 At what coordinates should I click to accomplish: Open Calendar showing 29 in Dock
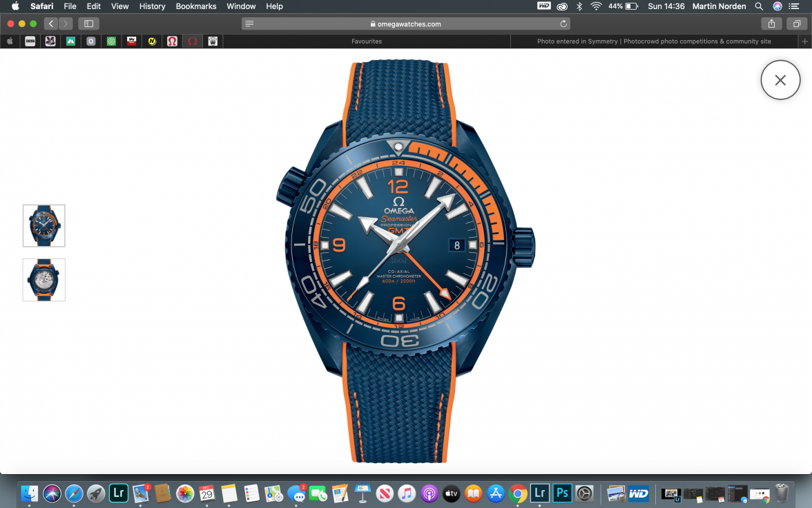[206, 493]
